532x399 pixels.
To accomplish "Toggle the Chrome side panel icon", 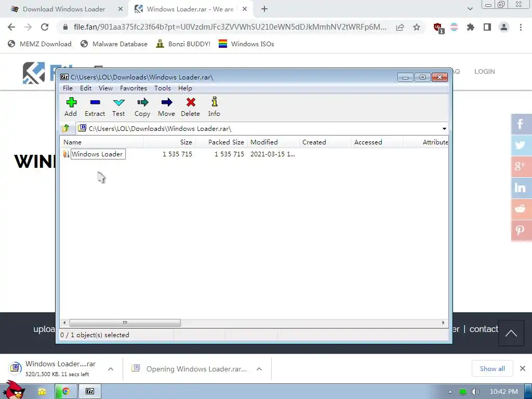I will point(487,27).
